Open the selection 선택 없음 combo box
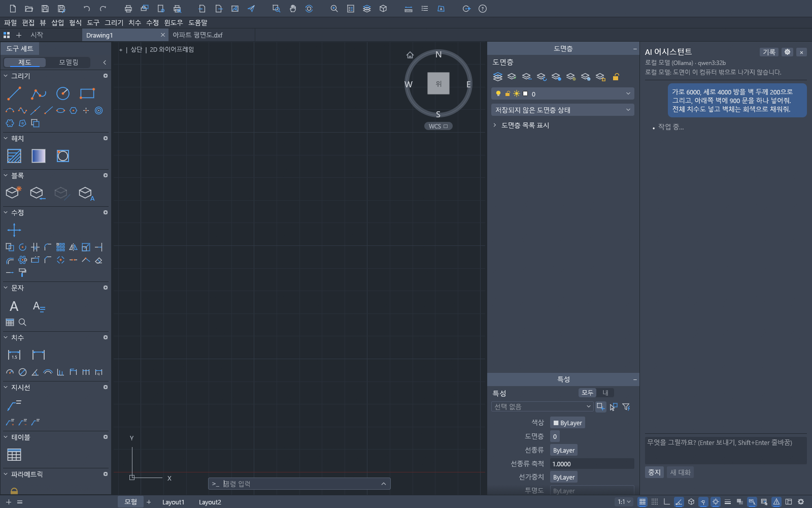812x508 pixels. click(x=542, y=406)
